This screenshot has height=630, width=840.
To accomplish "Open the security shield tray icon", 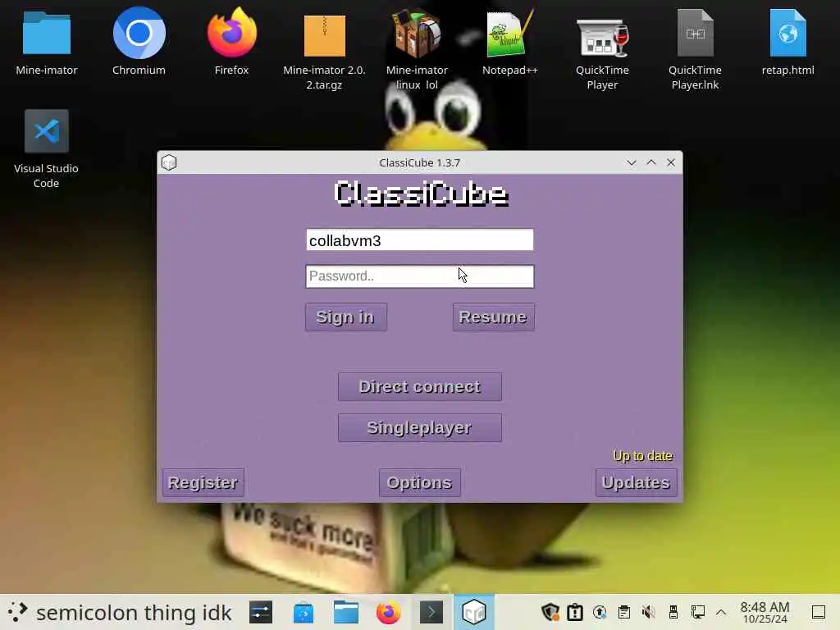I will click(550, 612).
